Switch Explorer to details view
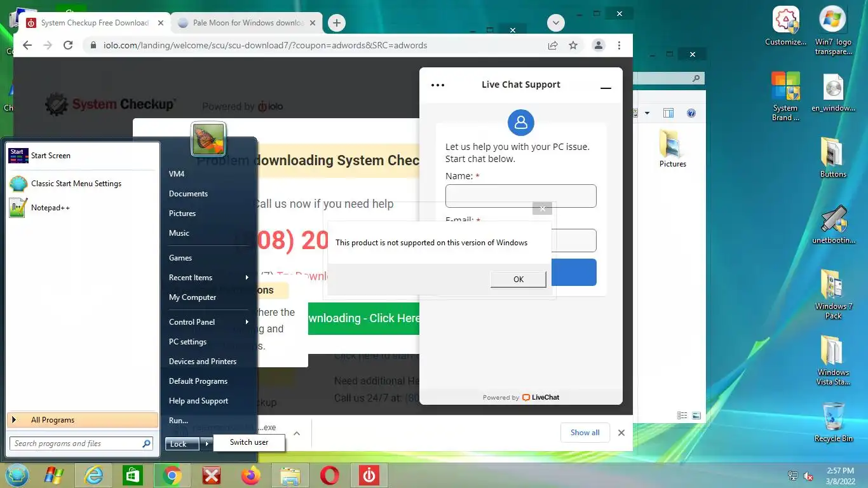The height and width of the screenshot is (488, 868). coord(682,416)
